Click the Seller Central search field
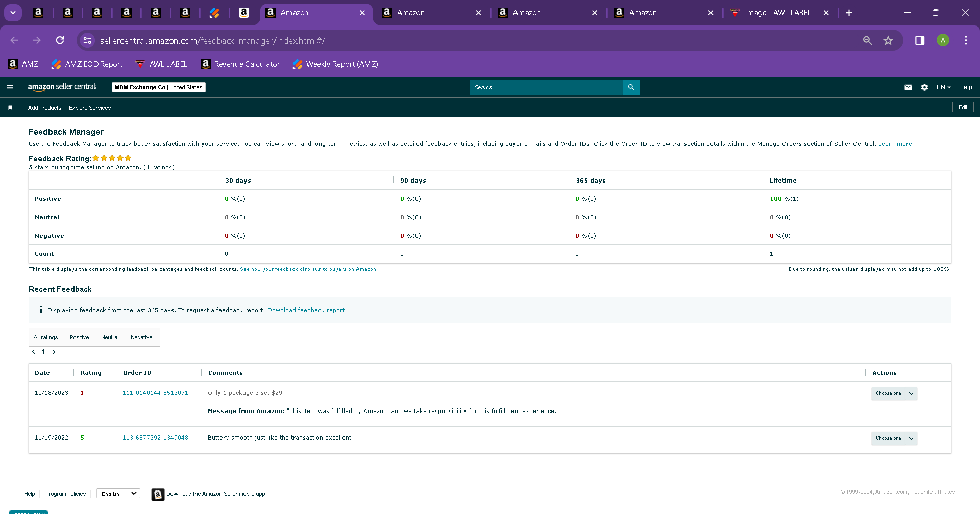The image size is (980, 514). pos(546,87)
